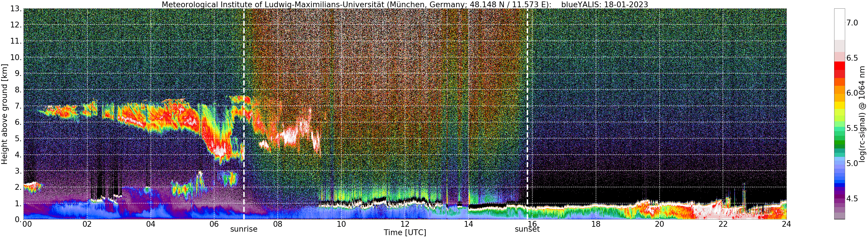Click the colorbar tick label 7.0
This screenshot has width=868, height=238.
852,23
